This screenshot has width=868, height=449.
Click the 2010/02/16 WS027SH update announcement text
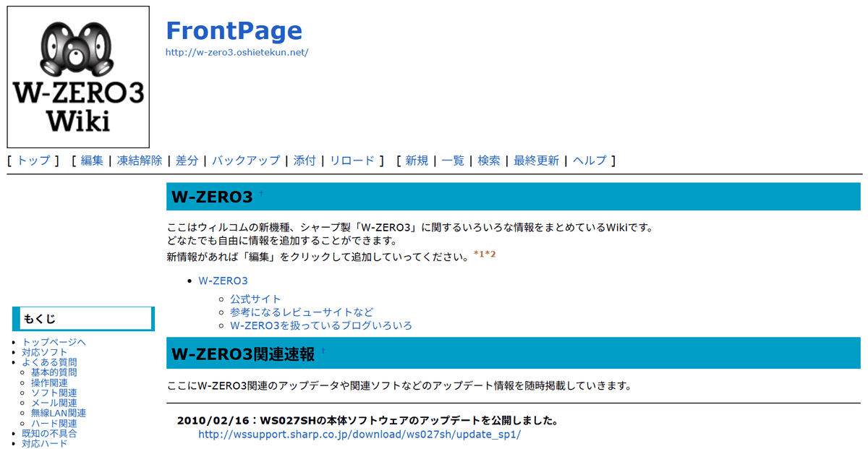tap(367, 421)
